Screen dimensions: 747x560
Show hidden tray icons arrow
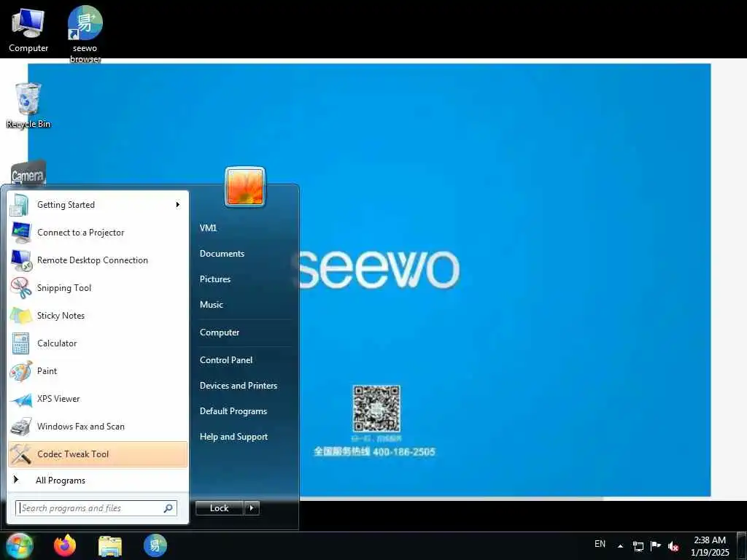620,546
